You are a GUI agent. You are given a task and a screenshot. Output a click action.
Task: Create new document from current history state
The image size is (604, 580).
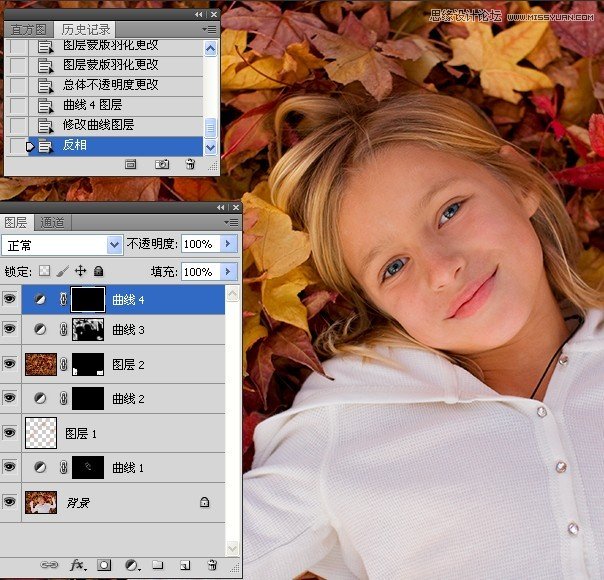[x=131, y=165]
